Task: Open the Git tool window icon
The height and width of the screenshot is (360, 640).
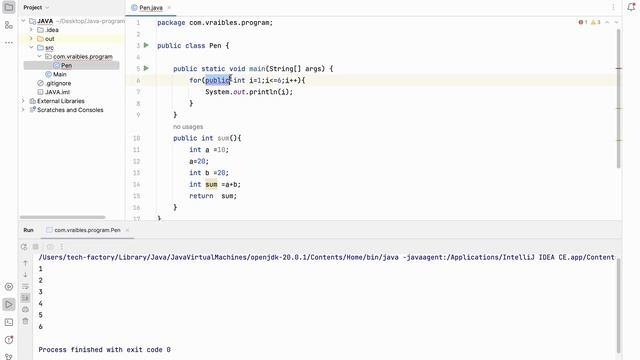Action: click(x=9, y=356)
